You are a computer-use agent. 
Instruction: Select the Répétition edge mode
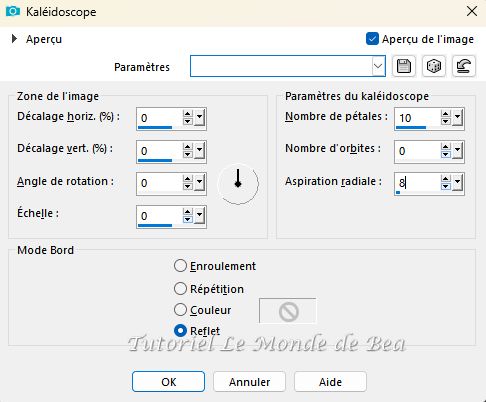(180, 289)
